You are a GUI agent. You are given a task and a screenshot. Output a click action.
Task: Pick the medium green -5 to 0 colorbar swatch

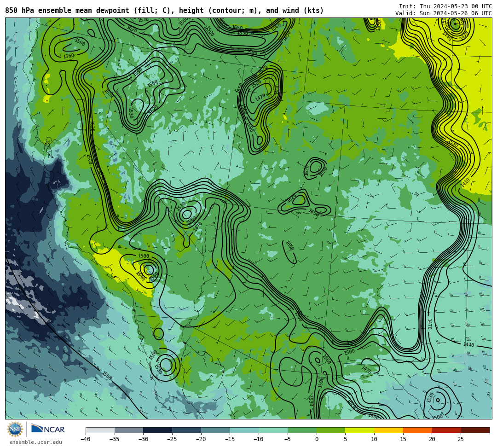302,430
